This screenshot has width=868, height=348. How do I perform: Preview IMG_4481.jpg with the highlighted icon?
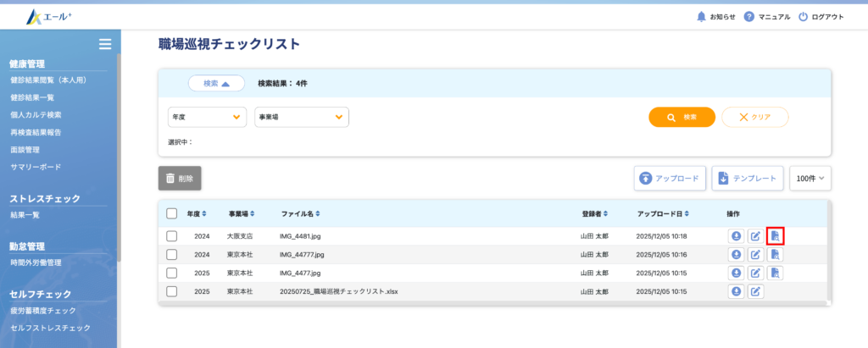[x=775, y=236]
